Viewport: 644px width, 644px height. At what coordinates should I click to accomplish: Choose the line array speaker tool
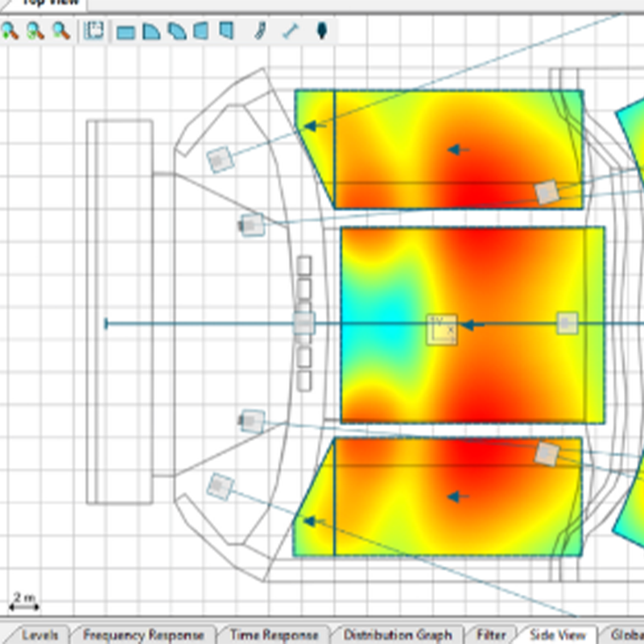click(260, 31)
